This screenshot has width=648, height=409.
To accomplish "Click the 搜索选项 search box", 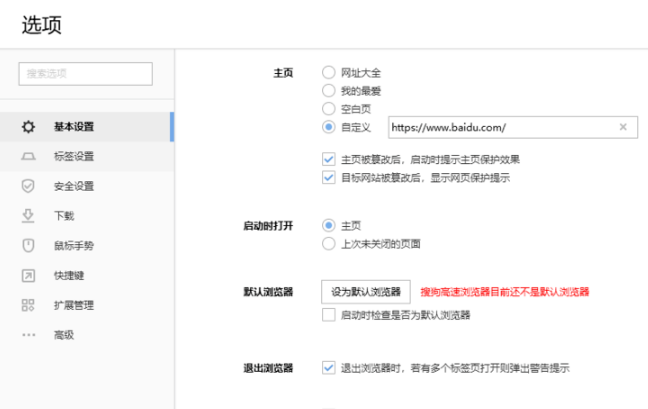I will (85, 74).
